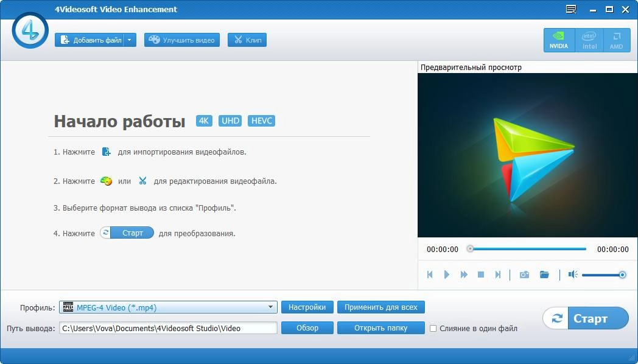Viewport: 638px width, 364px height.
Task: Click the Настройки button
Action: (x=307, y=307)
